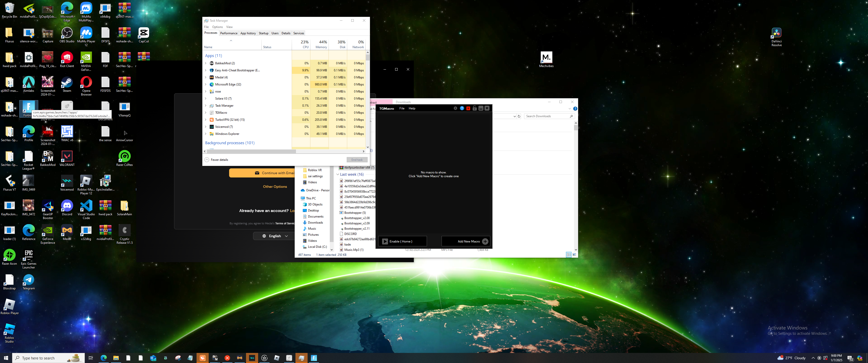Open Microsoft Edge from the taskbar

tap(103, 358)
